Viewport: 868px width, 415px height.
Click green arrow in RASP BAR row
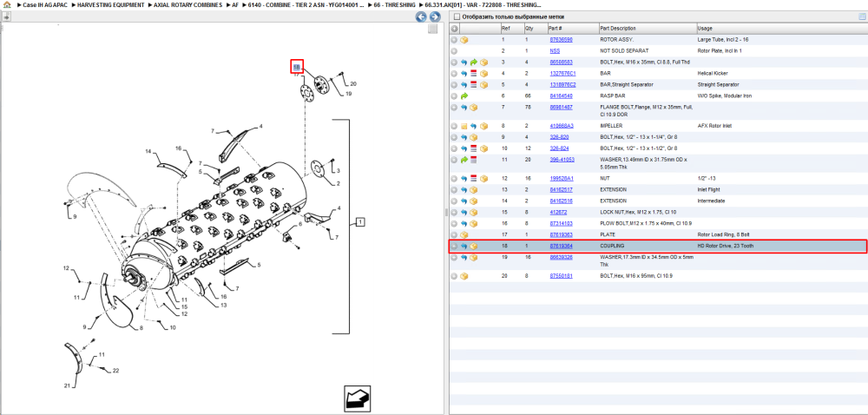point(464,96)
